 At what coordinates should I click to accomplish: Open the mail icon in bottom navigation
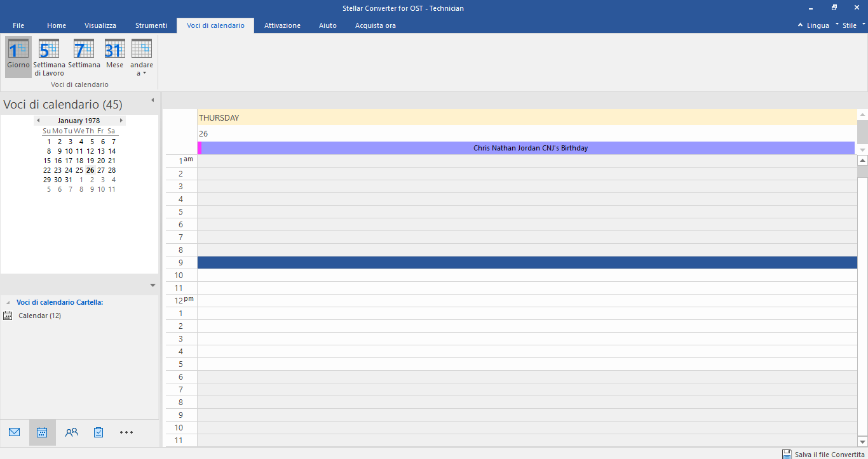click(x=15, y=432)
